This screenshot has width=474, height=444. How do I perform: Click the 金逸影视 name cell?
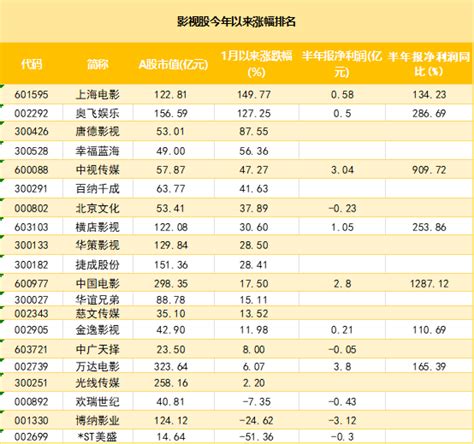97,330
